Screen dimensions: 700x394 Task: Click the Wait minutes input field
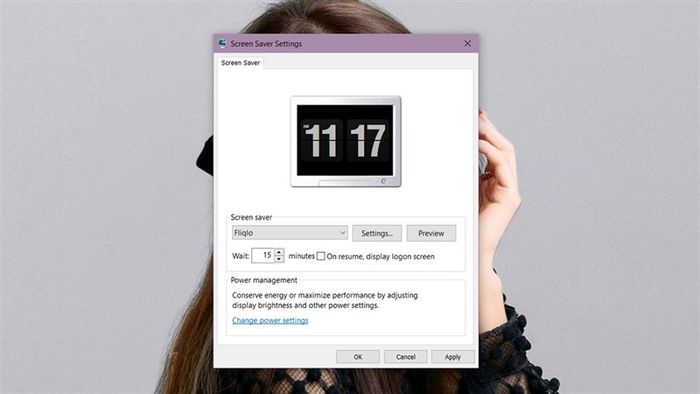coord(263,255)
